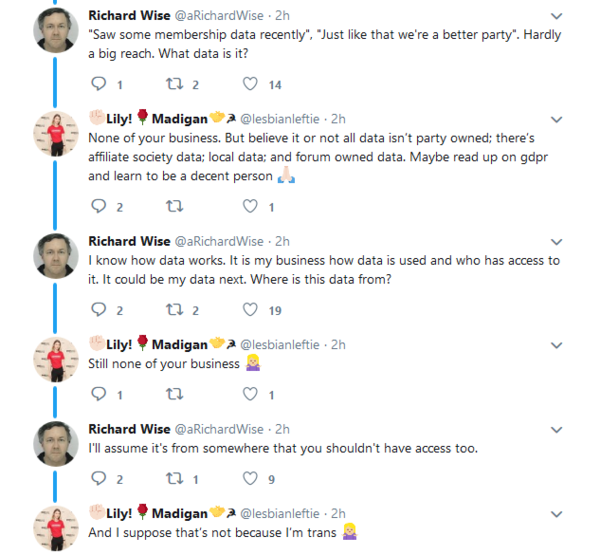This screenshot has height=555, width=600.
Task: Reply to Richard's 'Hardly a big reach' tweet
Action: pos(98,84)
